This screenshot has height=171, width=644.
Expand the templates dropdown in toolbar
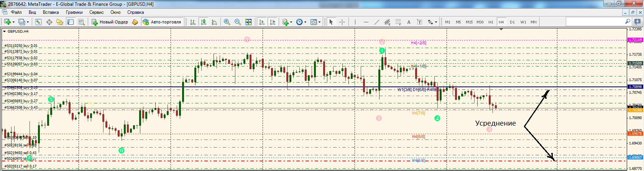pyautogui.click(x=319, y=22)
